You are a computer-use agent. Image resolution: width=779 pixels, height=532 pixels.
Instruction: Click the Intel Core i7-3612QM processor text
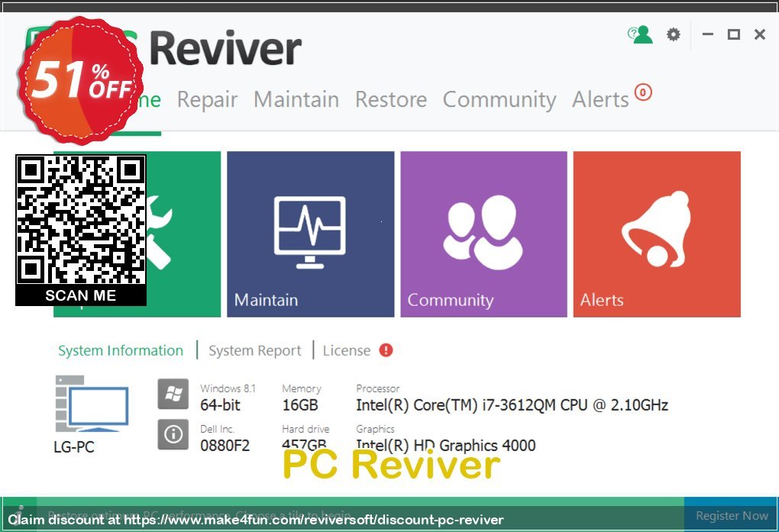(x=512, y=405)
